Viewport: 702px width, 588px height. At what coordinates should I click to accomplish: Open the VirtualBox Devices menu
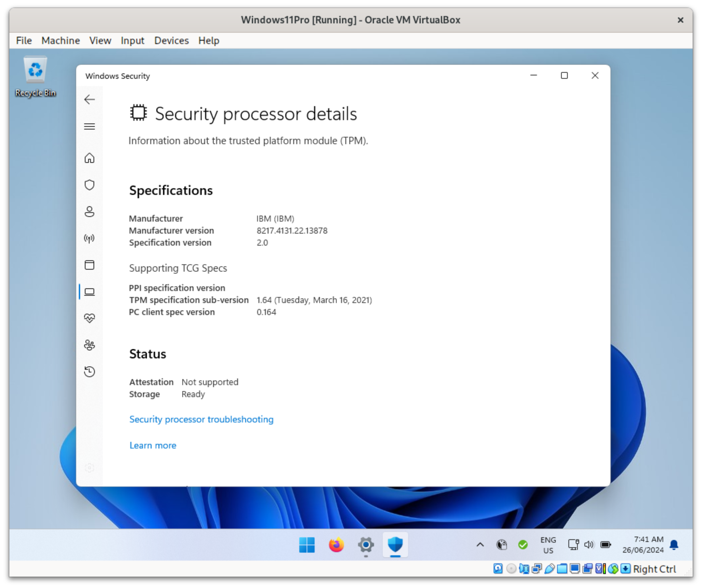(171, 40)
